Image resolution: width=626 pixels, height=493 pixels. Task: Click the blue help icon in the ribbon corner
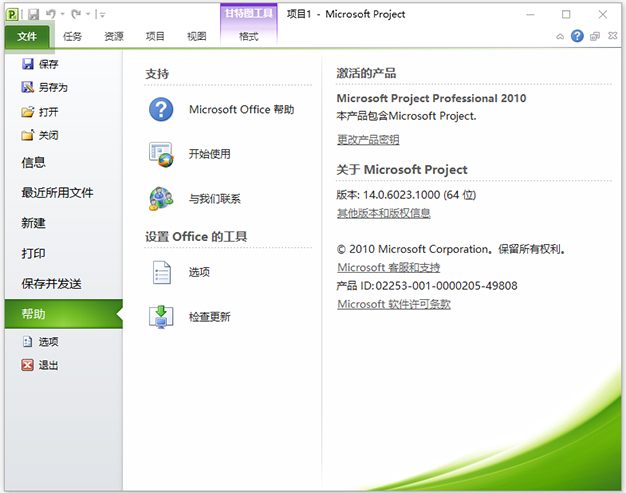(x=577, y=36)
